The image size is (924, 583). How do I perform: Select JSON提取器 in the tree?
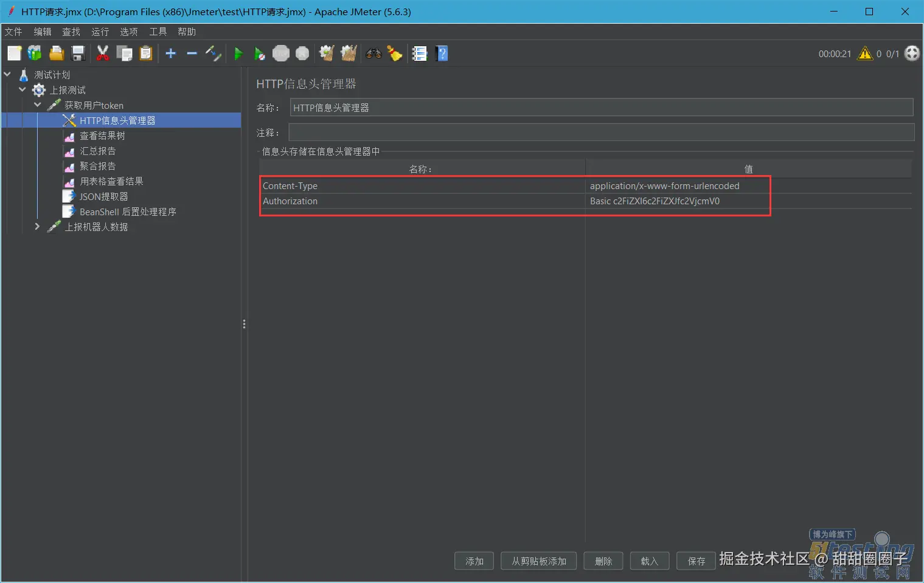click(103, 196)
